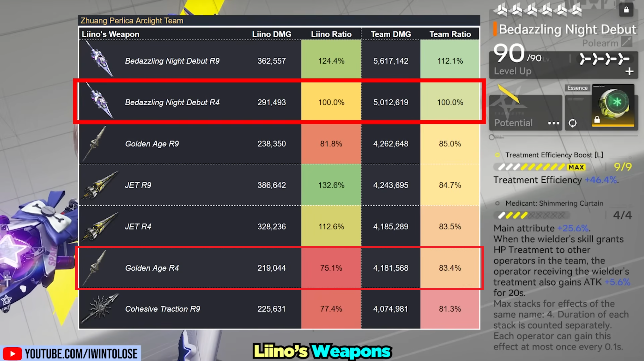Click the Zhuang Perlica Arclight Team title
The height and width of the screenshot is (361, 644).
132,21
